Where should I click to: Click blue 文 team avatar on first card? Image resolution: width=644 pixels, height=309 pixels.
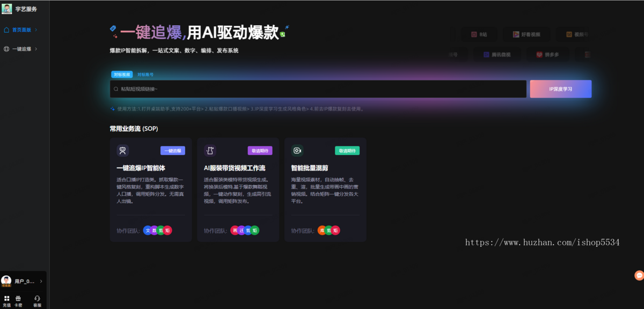(148, 230)
